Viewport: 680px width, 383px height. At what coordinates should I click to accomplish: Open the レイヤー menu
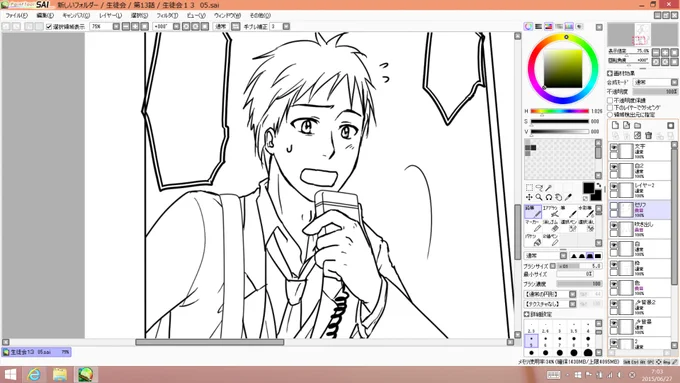[x=110, y=15]
